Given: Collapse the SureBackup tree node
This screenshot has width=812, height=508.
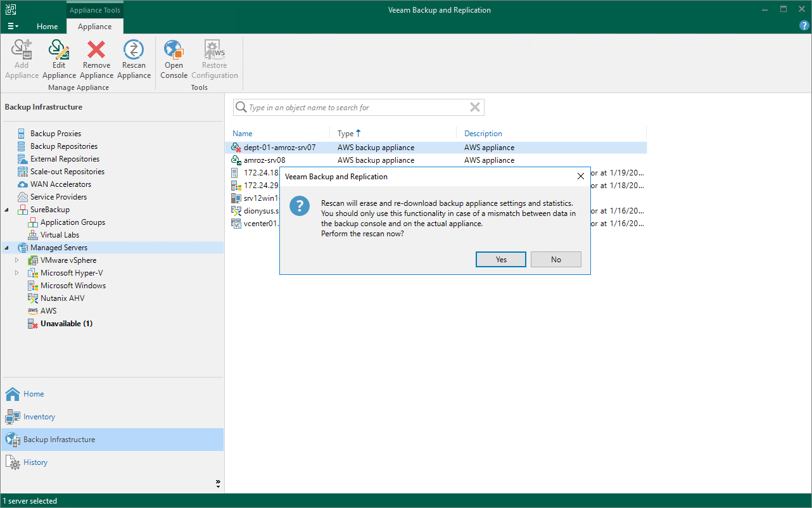Looking at the screenshot, I should [7, 210].
